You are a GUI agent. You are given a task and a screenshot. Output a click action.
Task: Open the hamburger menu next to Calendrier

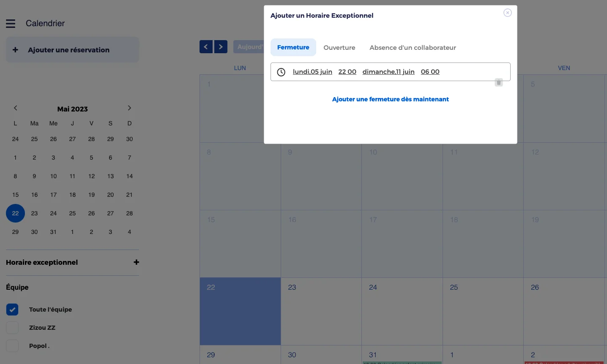coord(11,24)
